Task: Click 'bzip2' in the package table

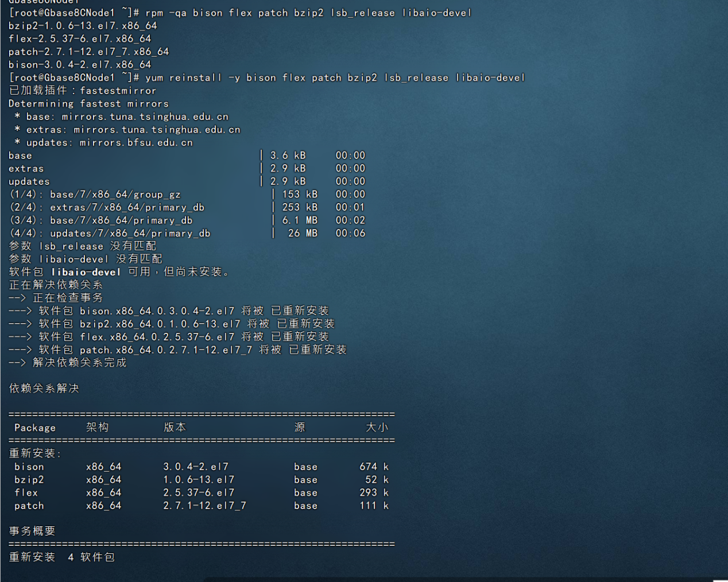Action: (29, 480)
